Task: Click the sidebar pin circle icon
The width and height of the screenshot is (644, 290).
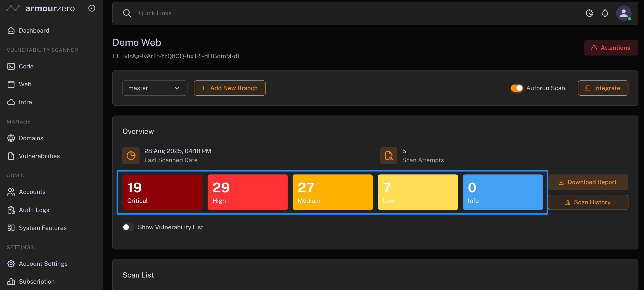Action: [92, 8]
